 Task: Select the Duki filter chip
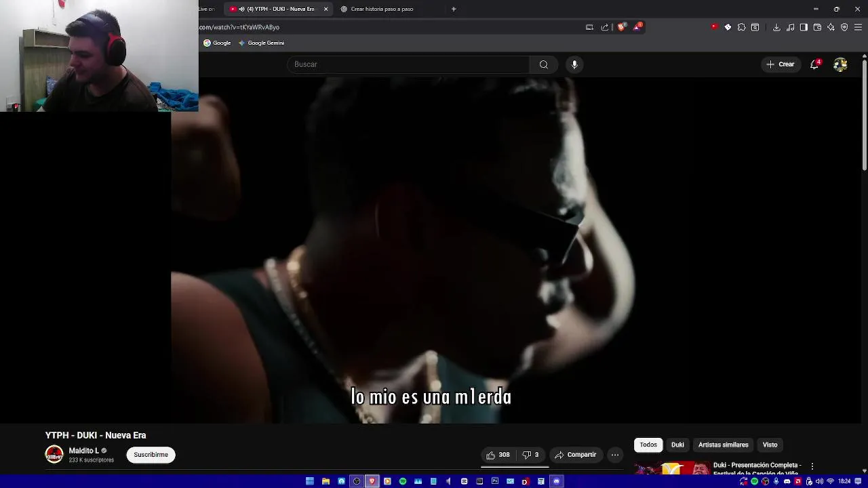pos(677,445)
